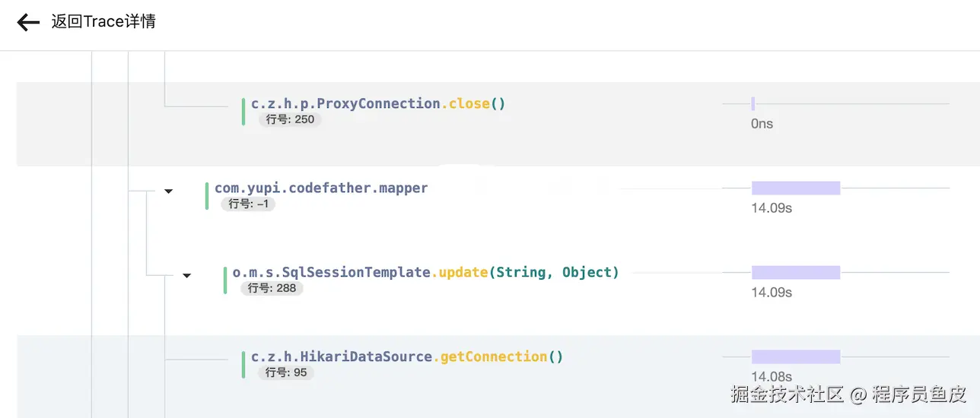Image resolution: width=980 pixels, height=418 pixels.
Task: Click the 行号: 250 line badge
Action: (290, 119)
